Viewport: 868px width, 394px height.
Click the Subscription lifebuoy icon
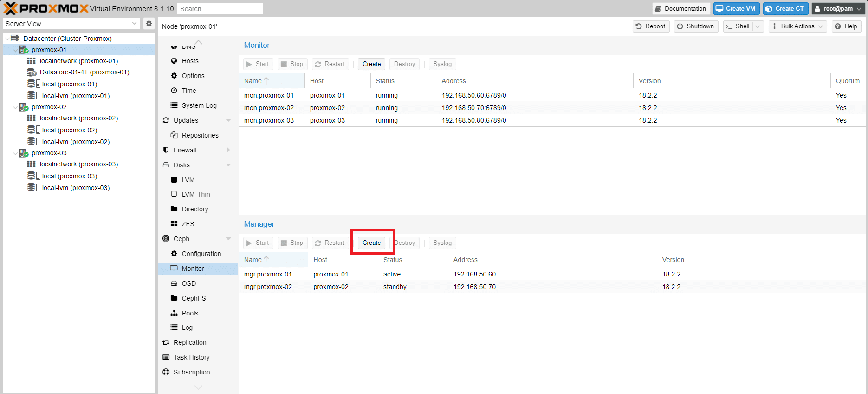coord(166,372)
